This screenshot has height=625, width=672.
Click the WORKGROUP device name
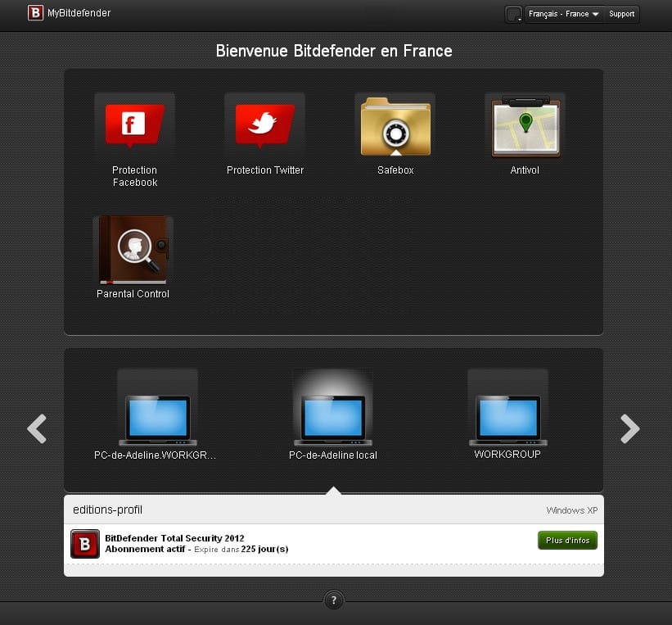tap(507, 455)
